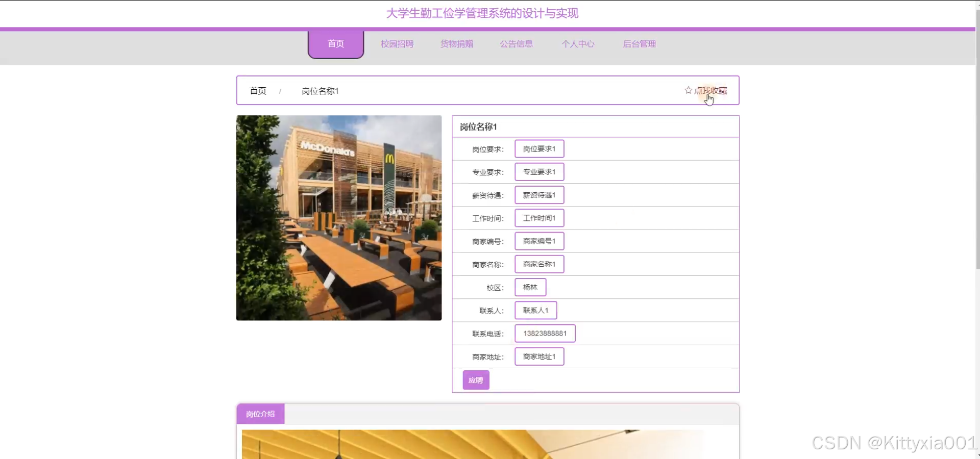Click the phone number 13823888881
Image resolution: width=980 pixels, height=459 pixels.
[x=545, y=334]
